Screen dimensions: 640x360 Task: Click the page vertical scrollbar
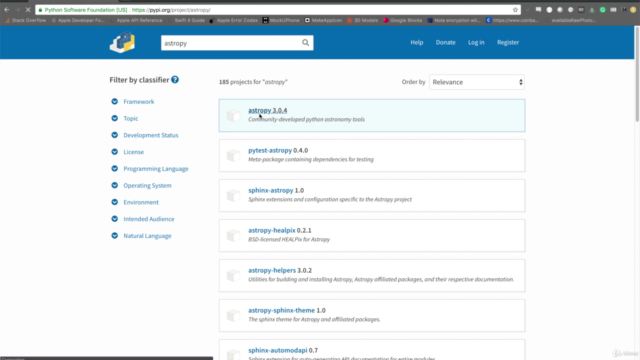(x=637, y=73)
